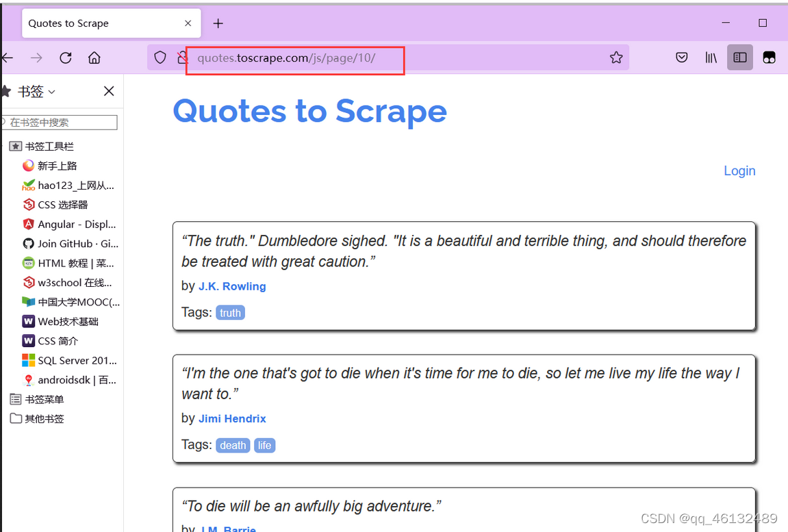Screen dimensions: 788x532
Task: Open the CSS 选择器 bookmark
Action: point(55,205)
